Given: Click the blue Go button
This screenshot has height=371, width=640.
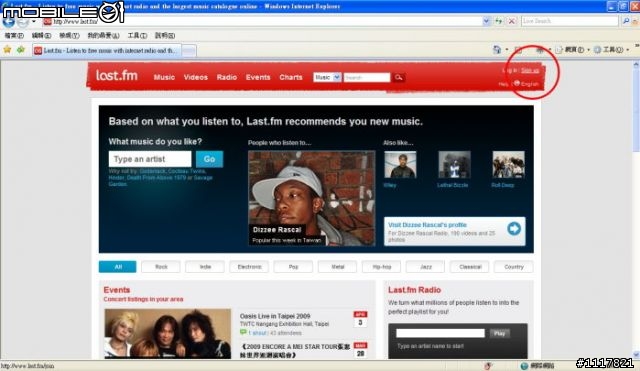Looking at the screenshot, I should pos(209,159).
